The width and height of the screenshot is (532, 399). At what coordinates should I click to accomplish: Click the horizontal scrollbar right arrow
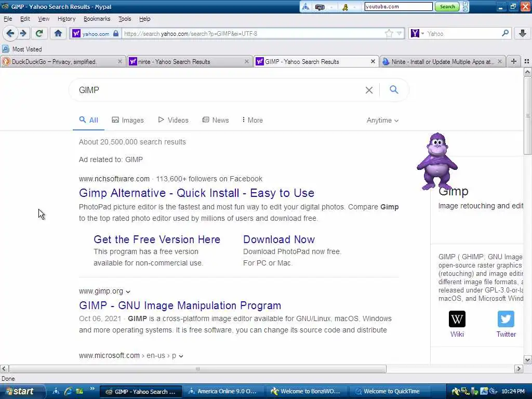point(518,369)
